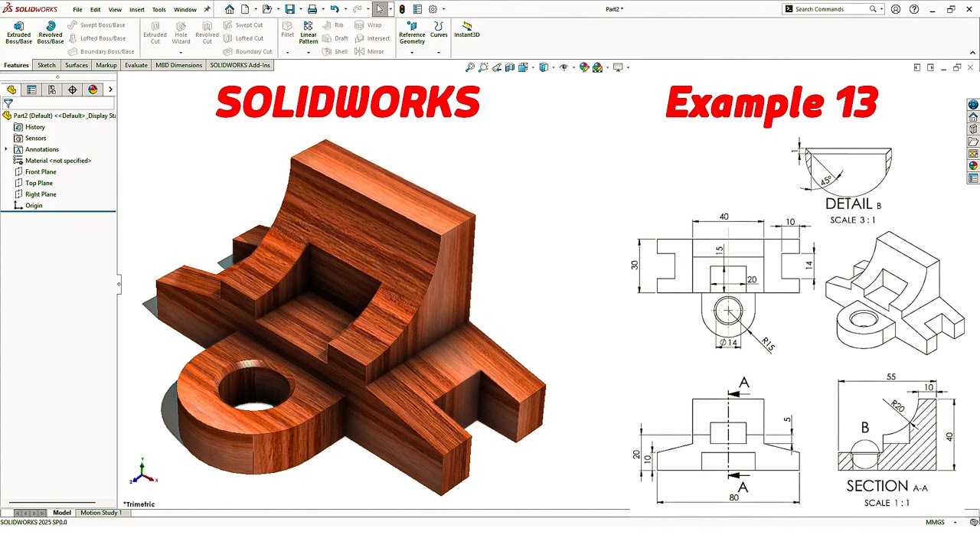980x551 pixels.
Task: Select ConfigurationManager tab icon
Action: pos(52,90)
